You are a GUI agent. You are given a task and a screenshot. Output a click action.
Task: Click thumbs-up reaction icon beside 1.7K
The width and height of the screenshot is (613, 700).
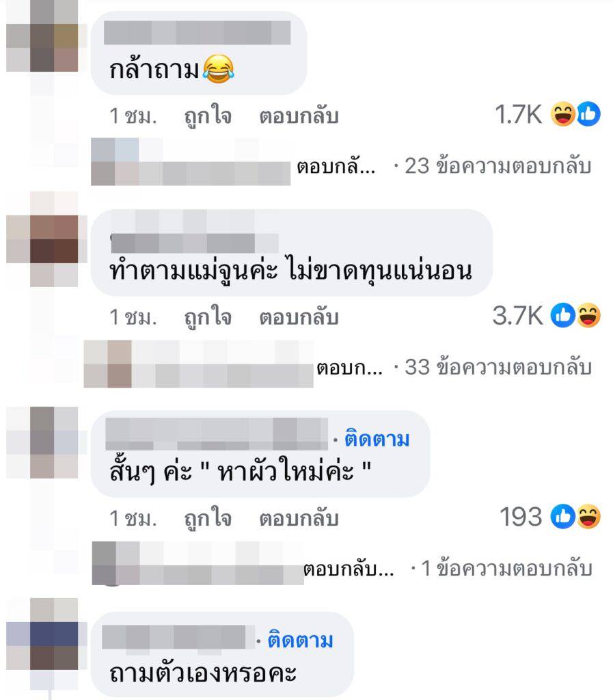pyautogui.click(x=588, y=114)
